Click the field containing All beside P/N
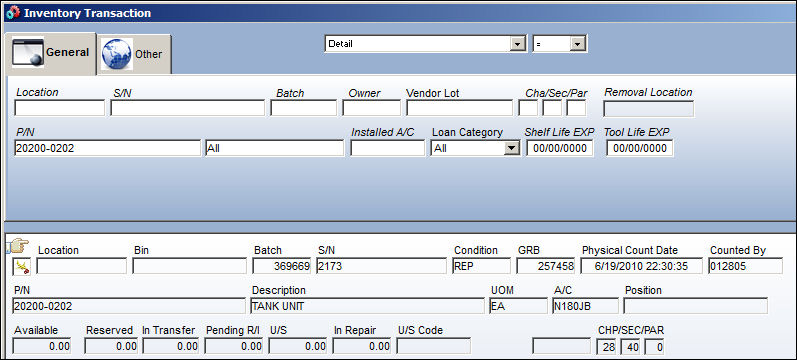 274,148
